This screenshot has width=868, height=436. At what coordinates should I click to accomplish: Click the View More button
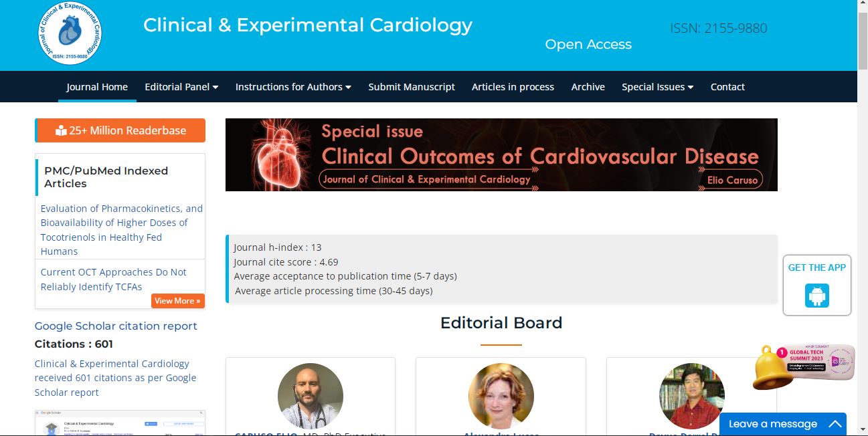click(x=178, y=301)
